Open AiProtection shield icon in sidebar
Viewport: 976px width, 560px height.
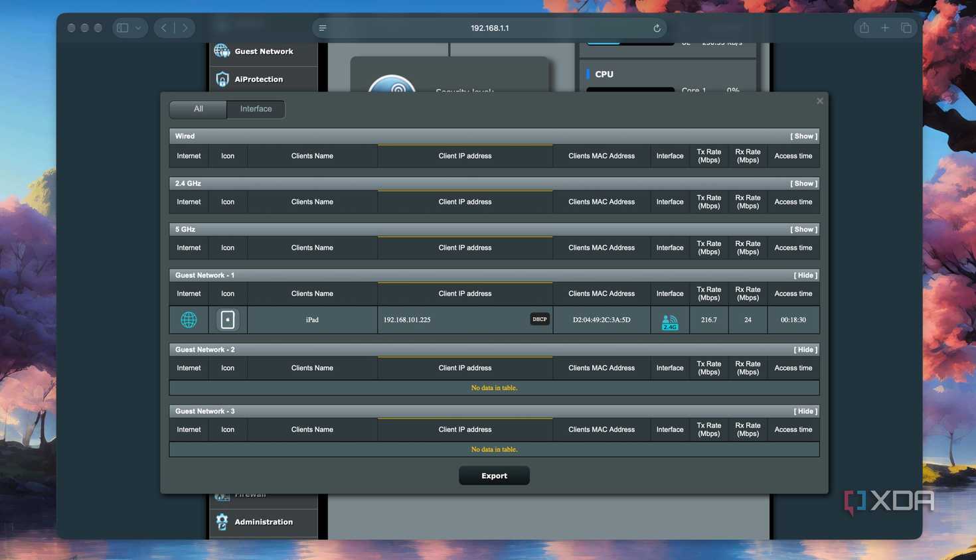[222, 79]
